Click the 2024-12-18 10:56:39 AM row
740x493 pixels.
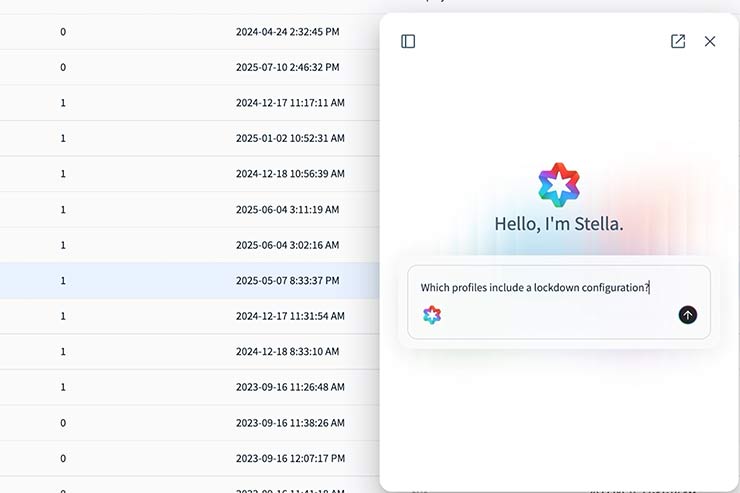pos(290,174)
